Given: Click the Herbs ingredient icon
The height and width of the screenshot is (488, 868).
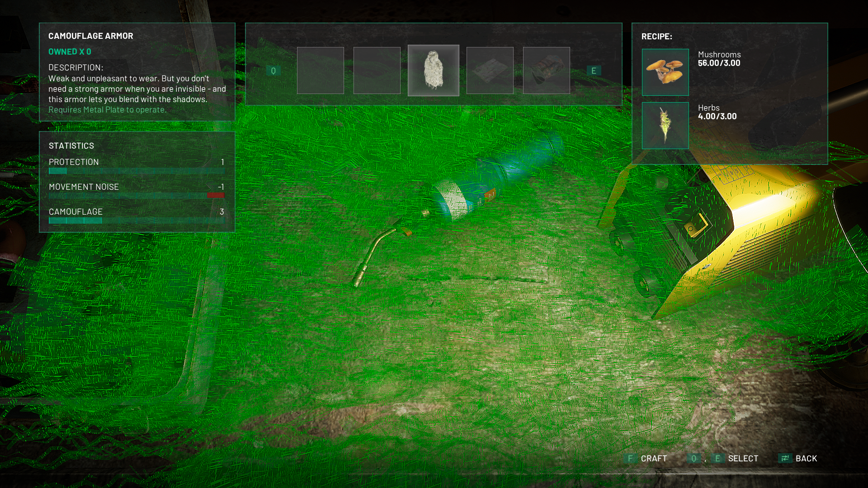Looking at the screenshot, I should pyautogui.click(x=665, y=126).
